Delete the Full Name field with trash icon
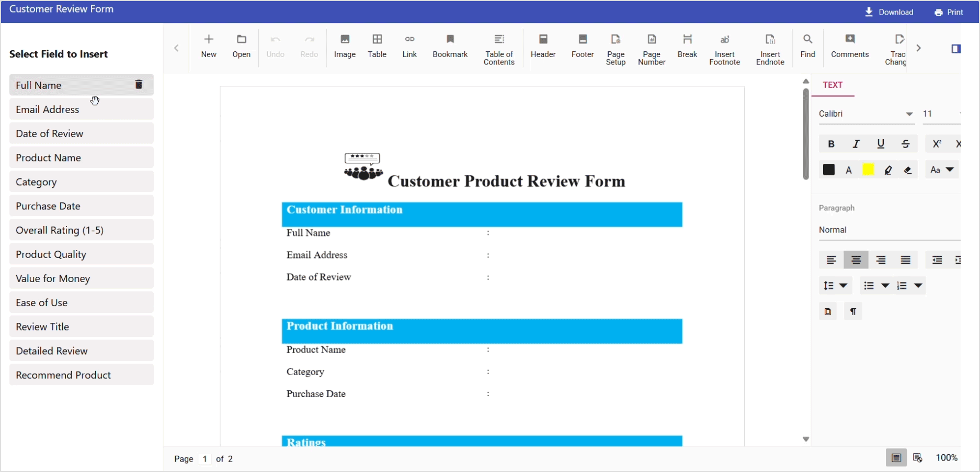This screenshot has width=980, height=472. coord(139,85)
